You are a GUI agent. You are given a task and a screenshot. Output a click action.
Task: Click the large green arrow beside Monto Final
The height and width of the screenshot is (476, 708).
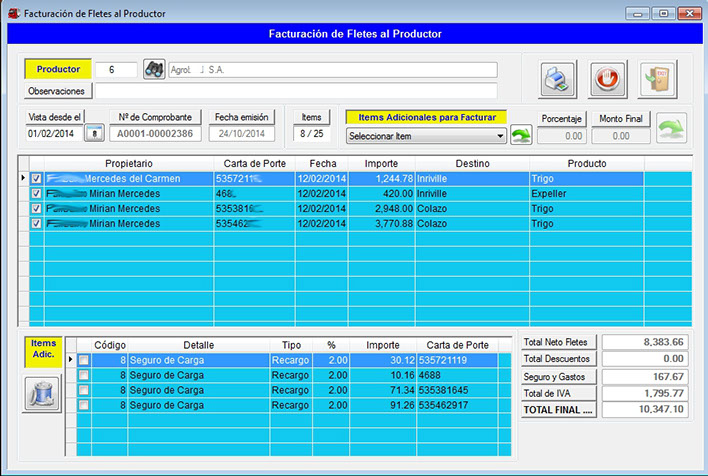pyautogui.click(x=672, y=127)
